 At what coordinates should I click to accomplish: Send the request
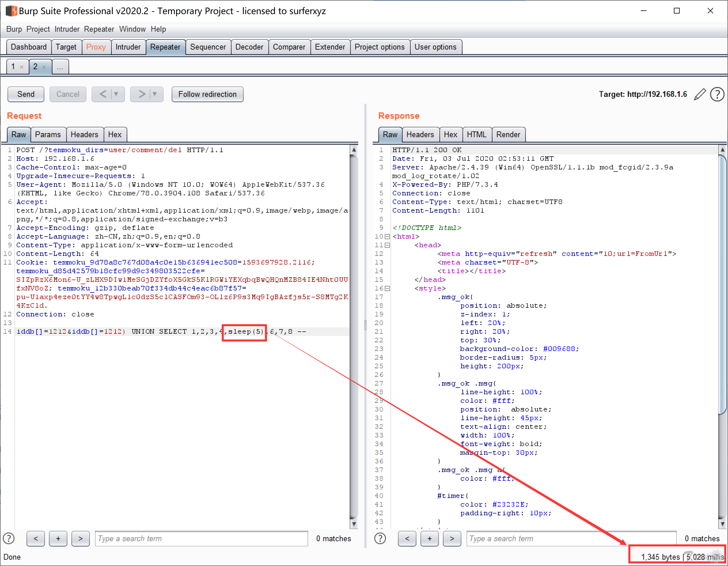coord(26,95)
